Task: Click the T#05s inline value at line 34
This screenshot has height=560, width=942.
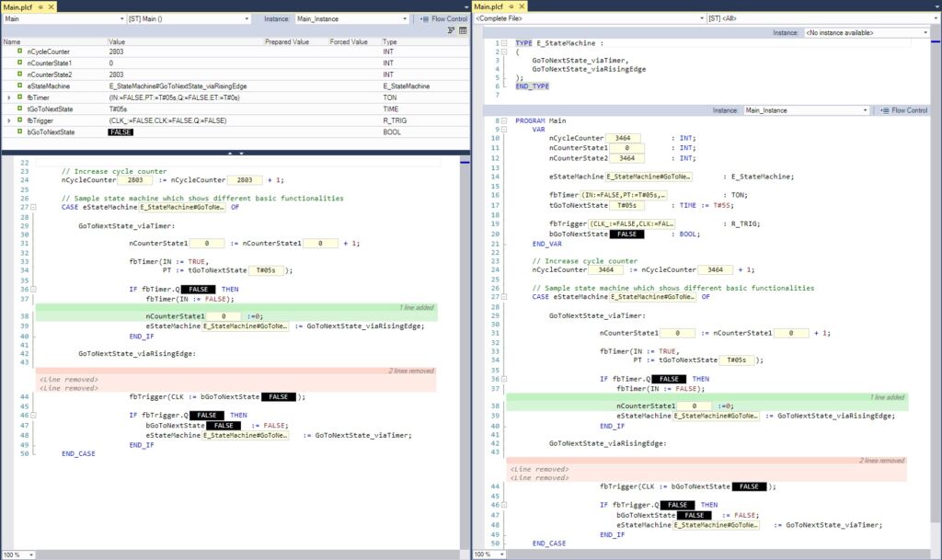Action: pos(265,270)
